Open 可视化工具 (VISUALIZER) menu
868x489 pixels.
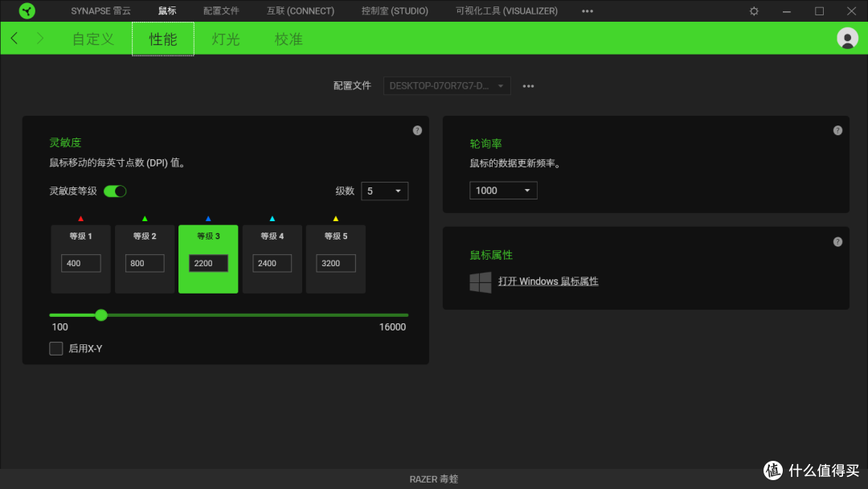pyautogui.click(x=506, y=11)
